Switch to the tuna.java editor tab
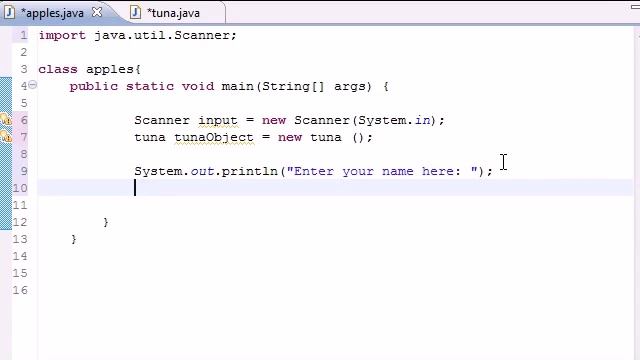Viewport: 640px width, 360px height. click(x=173, y=13)
